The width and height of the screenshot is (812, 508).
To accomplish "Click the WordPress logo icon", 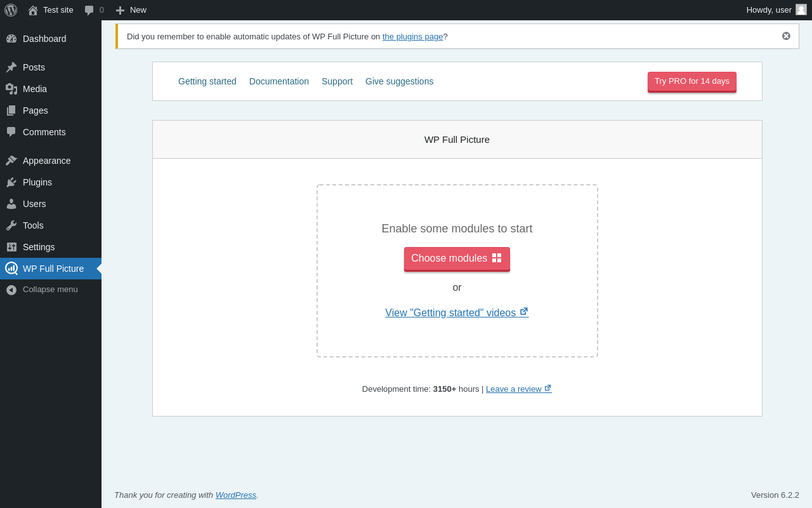I will click(x=11, y=10).
